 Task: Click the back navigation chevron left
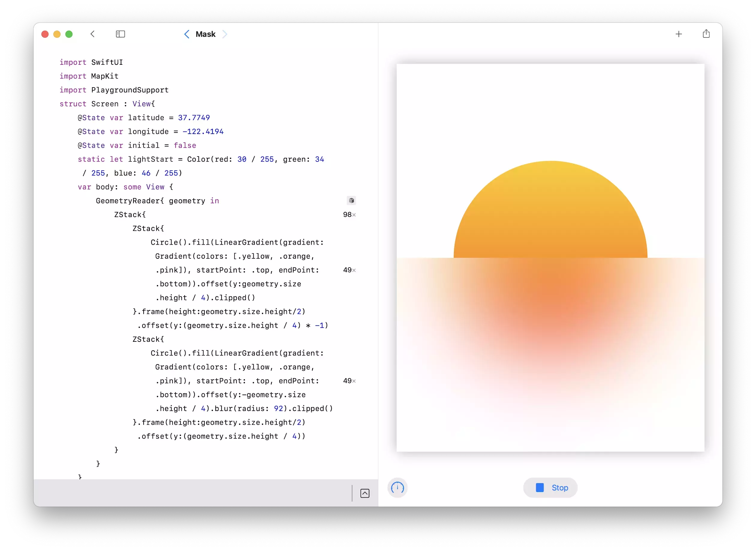93,34
